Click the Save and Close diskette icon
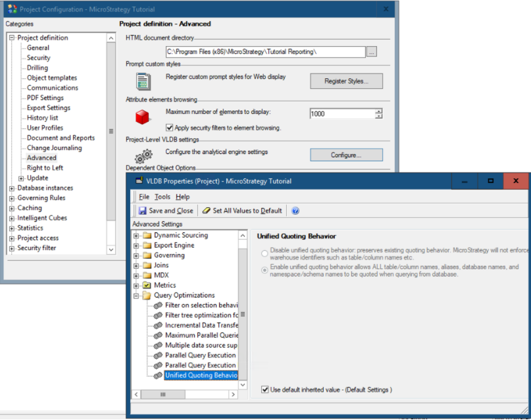Image resolution: width=531 pixels, height=420 pixels. click(143, 210)
